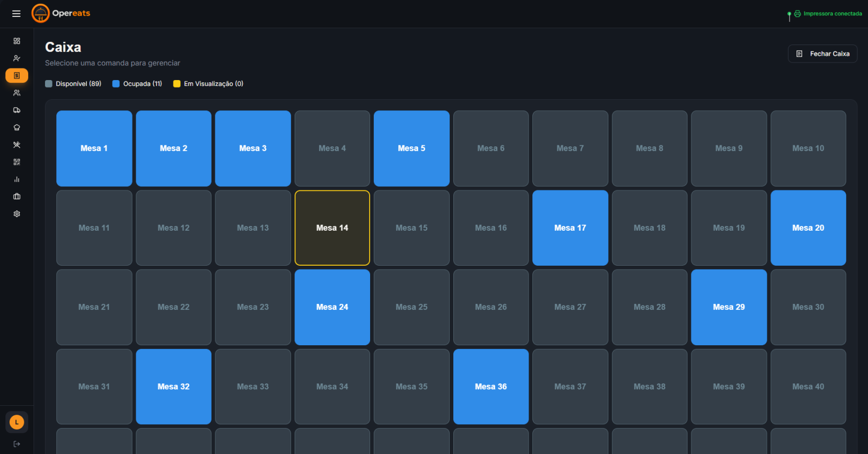Select Mesa 22 tile

[x=173, y=307]
